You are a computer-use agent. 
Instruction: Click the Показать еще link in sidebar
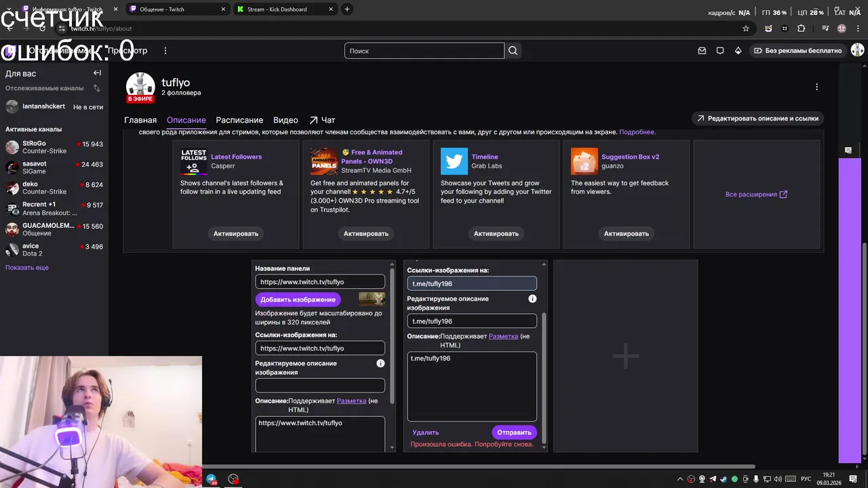[27, 268]
